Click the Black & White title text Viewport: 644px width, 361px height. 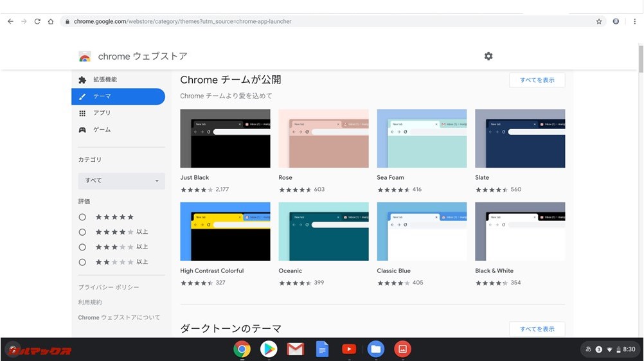click(x=494, y=270)
